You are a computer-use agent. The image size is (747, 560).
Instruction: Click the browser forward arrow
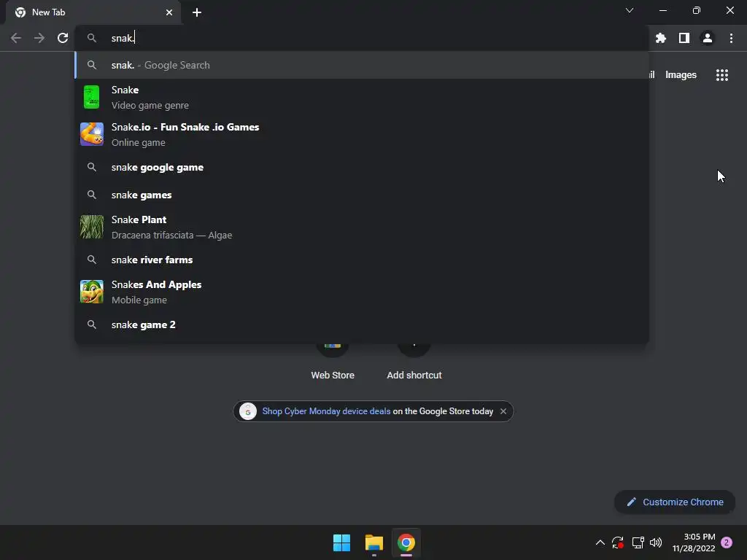click(39, 38)
